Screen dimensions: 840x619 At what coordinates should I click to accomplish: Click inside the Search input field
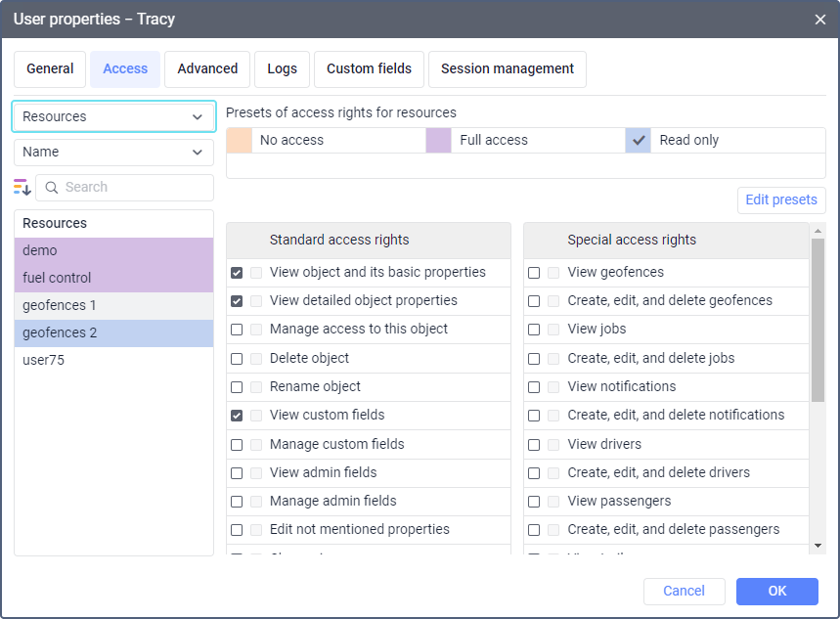pyautogui.click(x=132, y=188)
